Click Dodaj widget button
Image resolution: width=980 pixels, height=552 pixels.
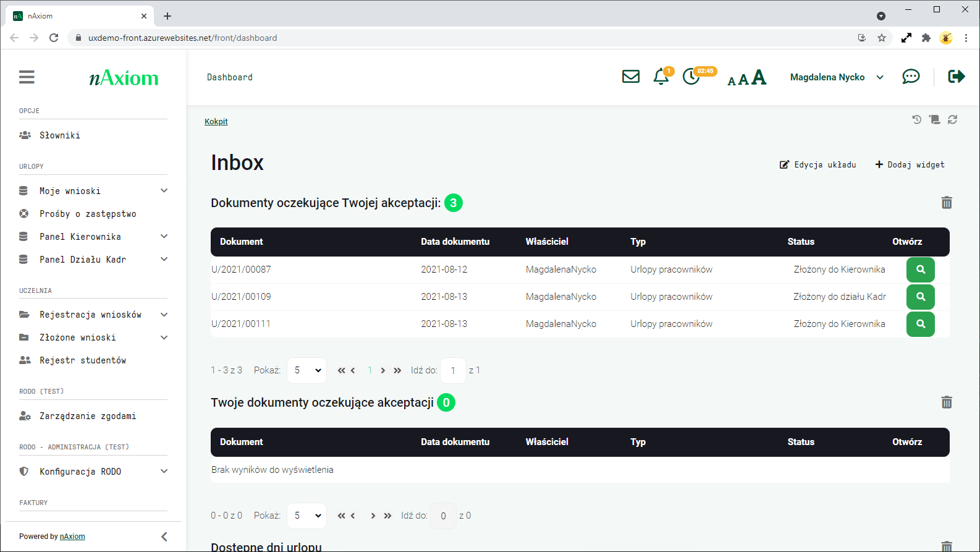910,164
